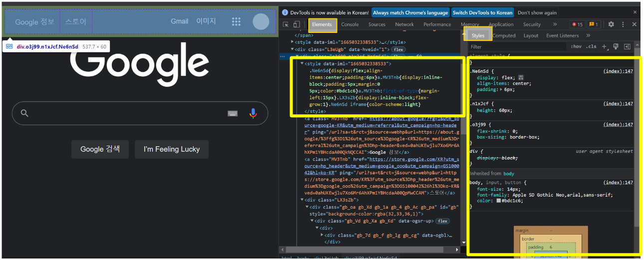Expand the padding shorthand triangle in .Ne6nSd
This screenshot has height=260, width=644.
click(501, 90)
